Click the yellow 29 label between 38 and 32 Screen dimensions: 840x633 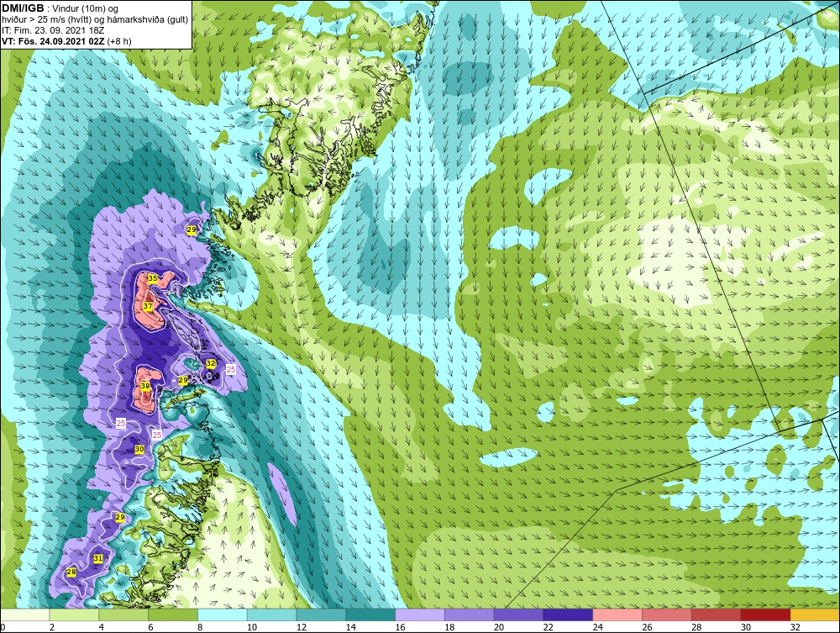182,380
